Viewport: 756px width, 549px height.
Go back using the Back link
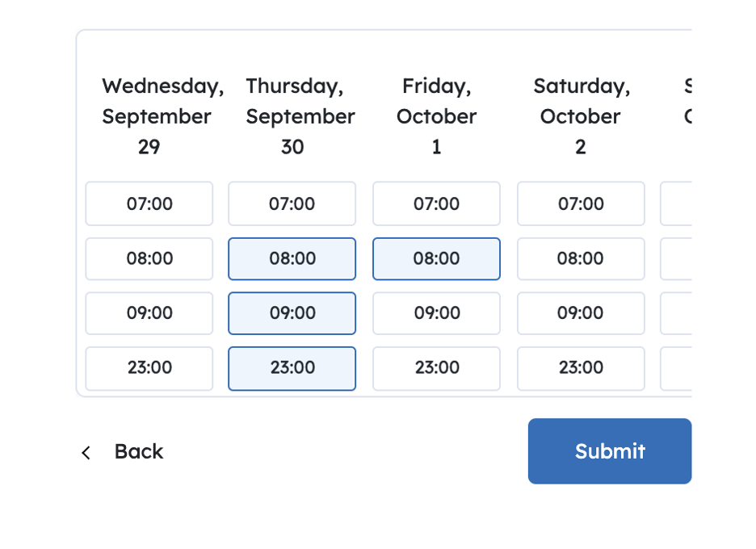coord(138,451)
